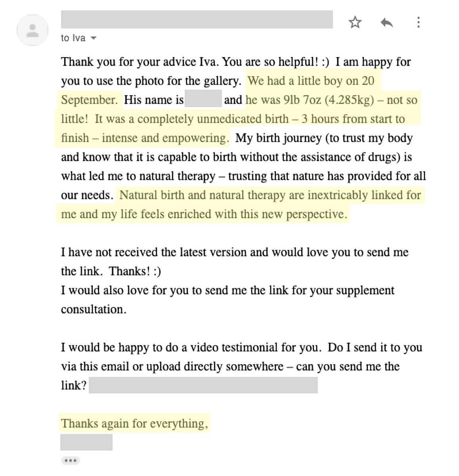Viewport: 459px width, 476px height.
Task: Click the sender's profile avatar
Action: pos(33,30)
